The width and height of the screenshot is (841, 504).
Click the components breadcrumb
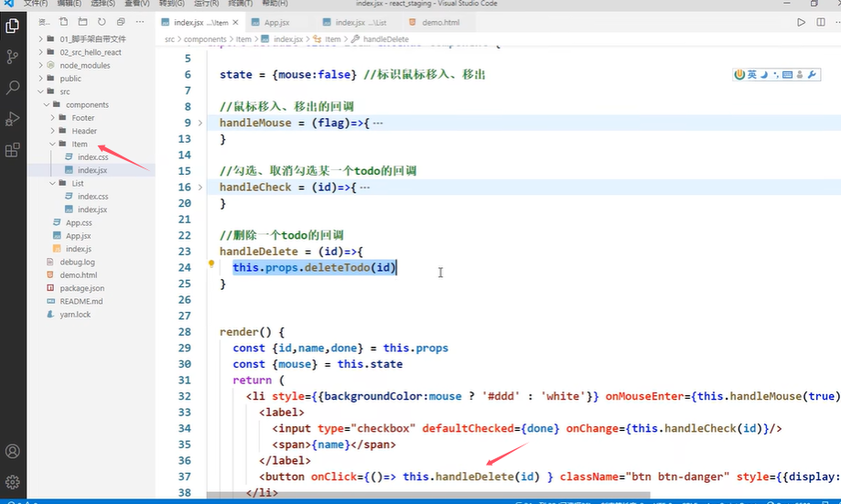coord(205,39)
